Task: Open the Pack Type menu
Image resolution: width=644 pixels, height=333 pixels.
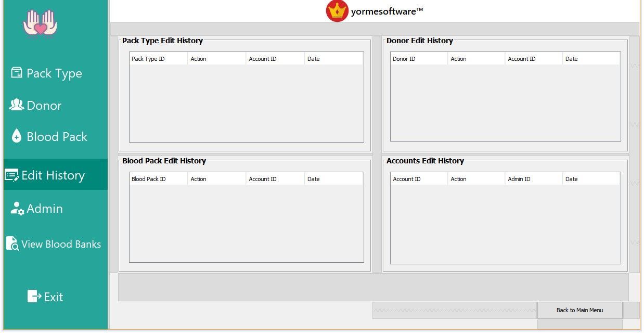Action: [x=55, y=73]
